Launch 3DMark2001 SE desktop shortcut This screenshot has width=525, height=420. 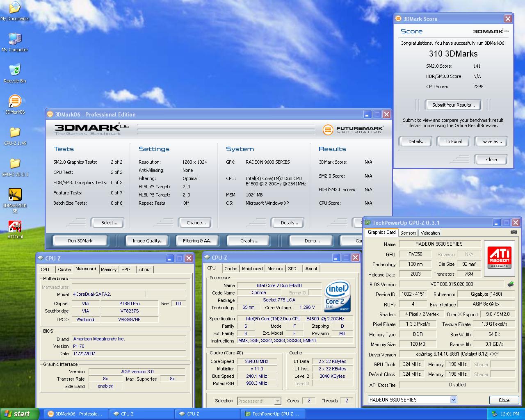click(15, 200)
